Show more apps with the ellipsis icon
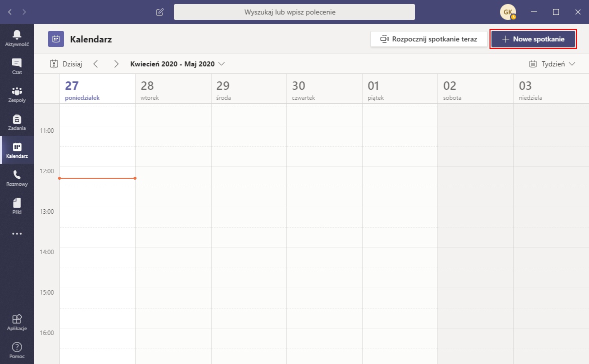589x364 pixels. coord(17,234)
